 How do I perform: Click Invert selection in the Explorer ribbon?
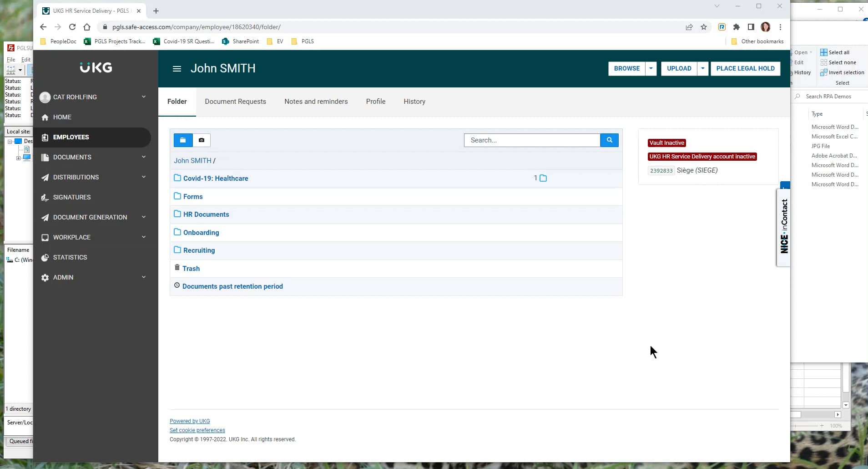[842, 72]
